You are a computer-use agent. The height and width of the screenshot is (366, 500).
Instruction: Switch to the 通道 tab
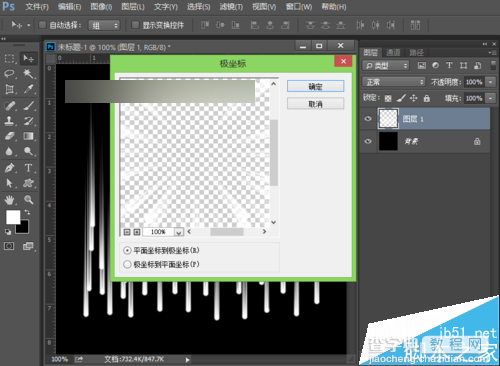click(x=393, y=52)
